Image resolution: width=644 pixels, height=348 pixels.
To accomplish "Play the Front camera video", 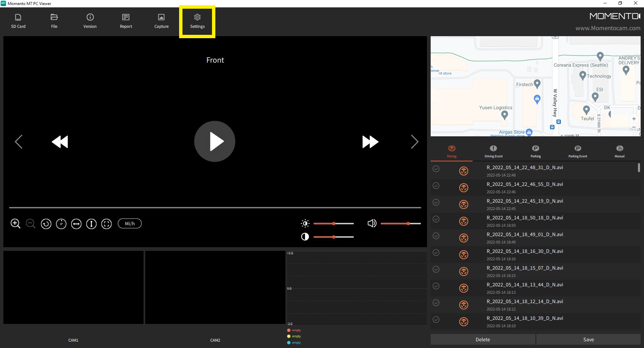I will click(215, 141).
